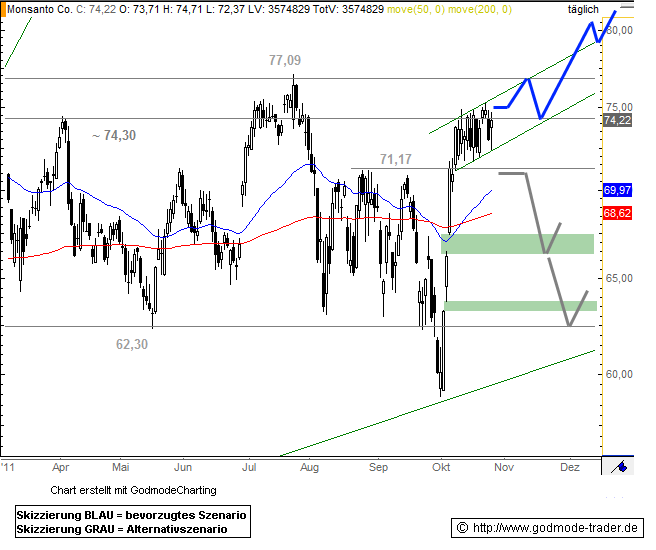Click the Jun label on time axis
The height and width of the screenshot is (550, 656).
(183, 467)
